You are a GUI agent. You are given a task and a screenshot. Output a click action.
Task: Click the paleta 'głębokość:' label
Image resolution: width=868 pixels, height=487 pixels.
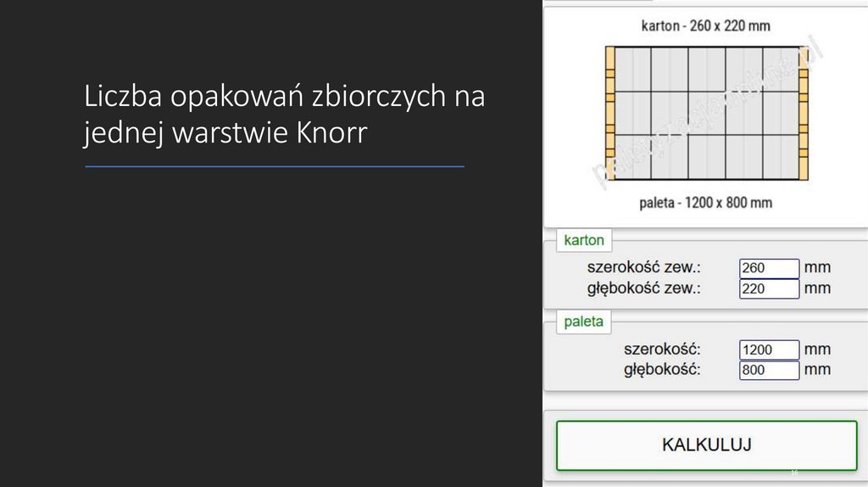(x=662, y=370)
